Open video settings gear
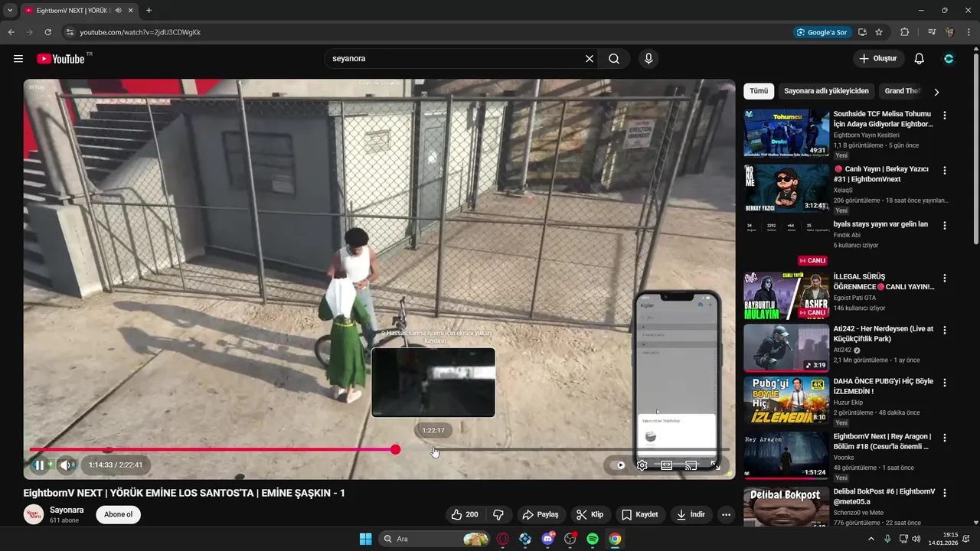980x551 pixels. click(x=642, y=465)
